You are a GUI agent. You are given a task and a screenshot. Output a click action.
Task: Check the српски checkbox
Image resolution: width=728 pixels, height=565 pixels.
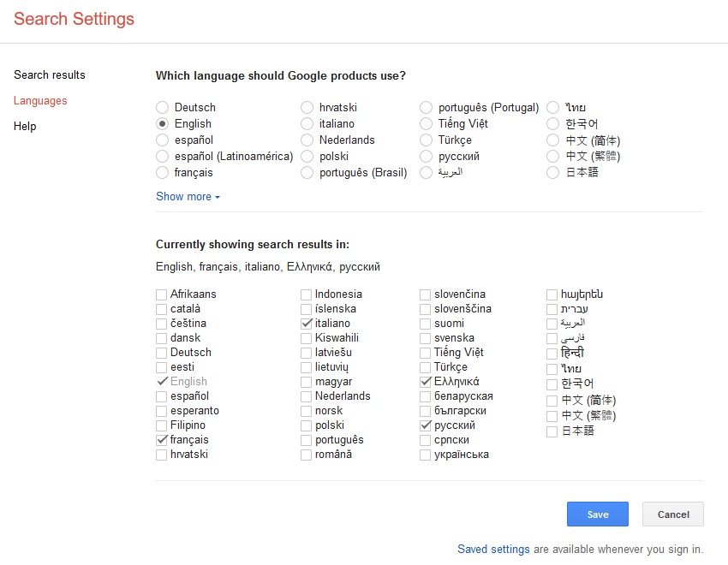(x=425, y=440)
